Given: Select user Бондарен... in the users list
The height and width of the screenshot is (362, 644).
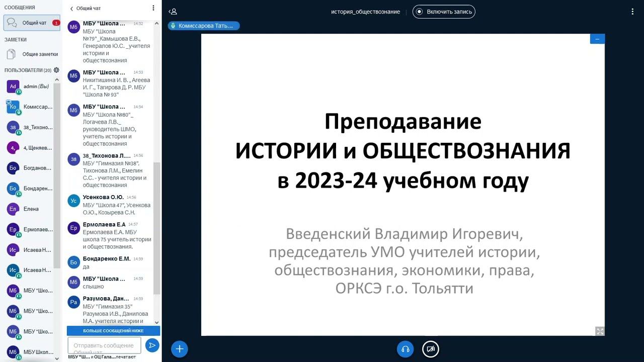Looking at the screenshot, I should pyautogui.click(x=31, y=189).
